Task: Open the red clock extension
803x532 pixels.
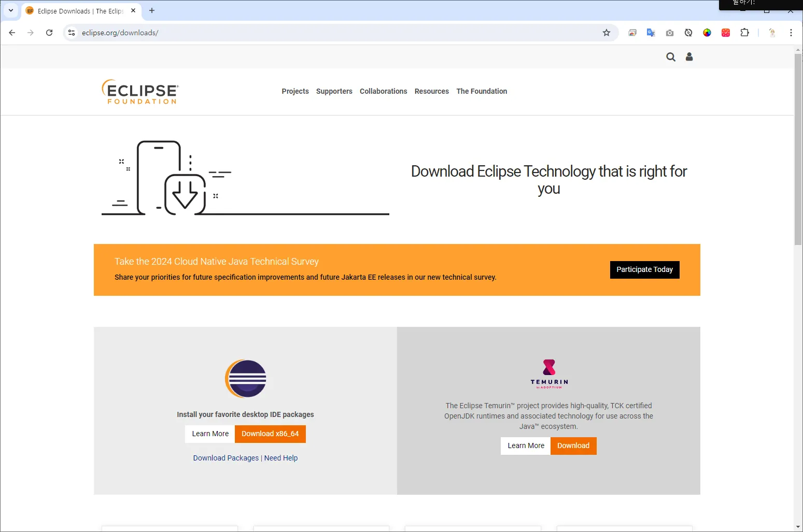Action: (726, 33)
